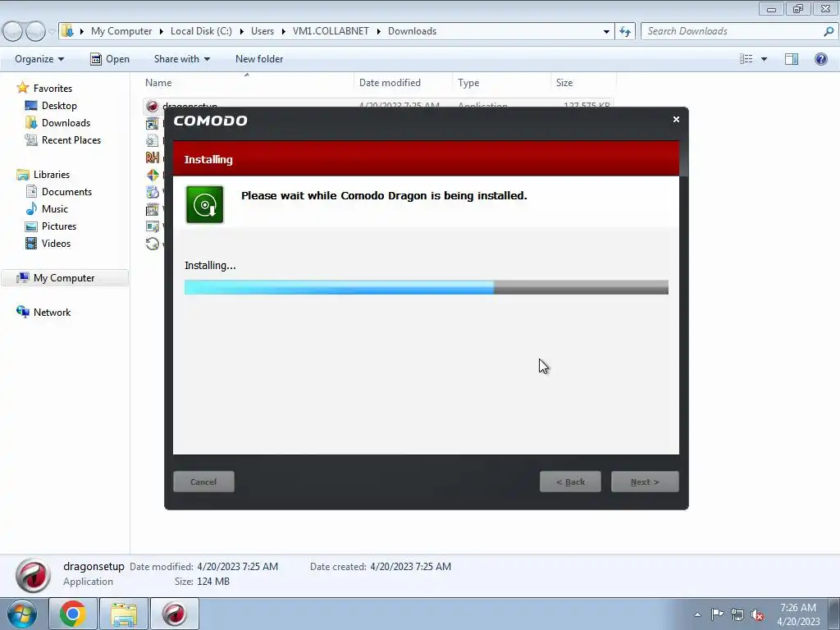Viewport: 840px width, 630px height.
Task: Click the Network globe icon
Action: pyautogui.click(x=23, y=312)
